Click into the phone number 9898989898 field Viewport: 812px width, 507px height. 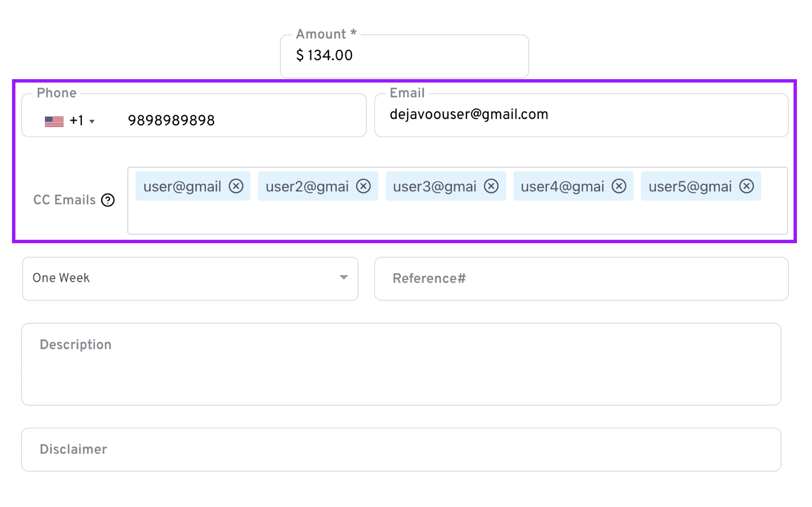point(235,121)
